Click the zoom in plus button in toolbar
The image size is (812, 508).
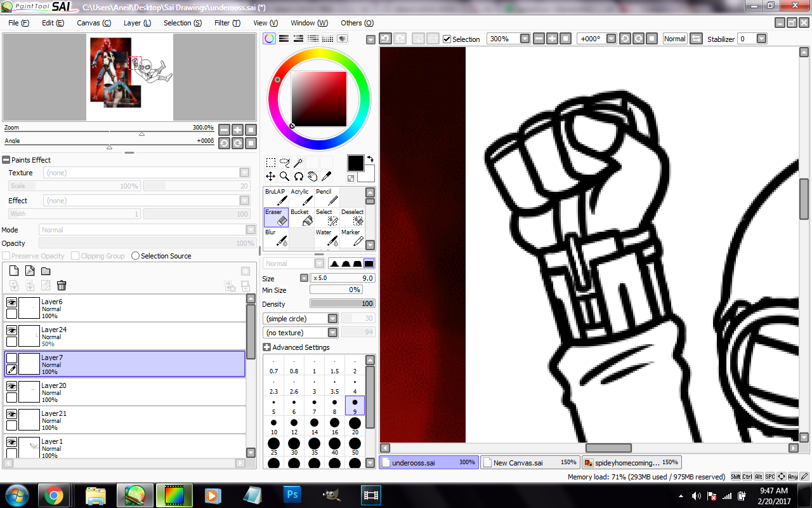point(552,39)
